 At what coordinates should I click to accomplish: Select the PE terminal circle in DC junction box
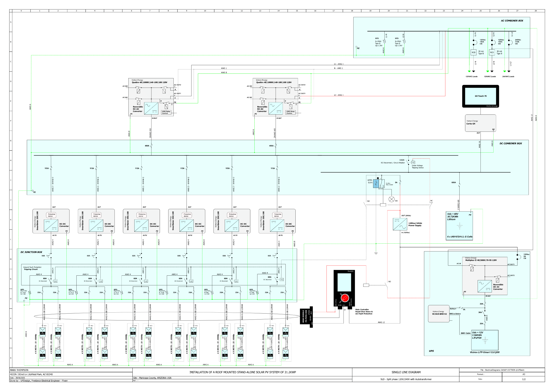pyautogui.click(x=24, y=301)
